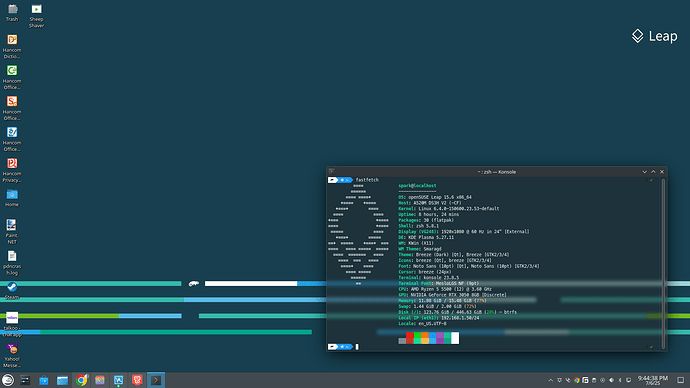Open the Discover software store taskbar icon
The height and width of the screenshot is (388, 690).
[44, 380]
